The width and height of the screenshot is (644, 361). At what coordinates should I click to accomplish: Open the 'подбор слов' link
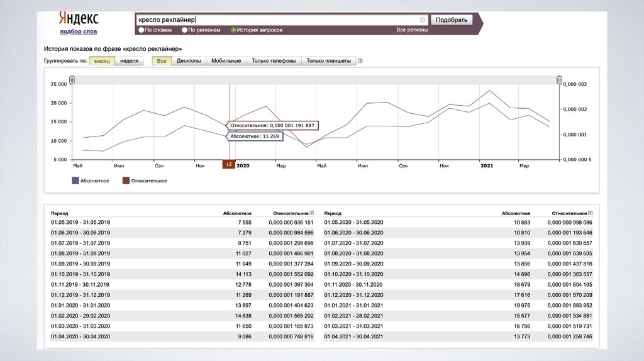pos(79,31)
